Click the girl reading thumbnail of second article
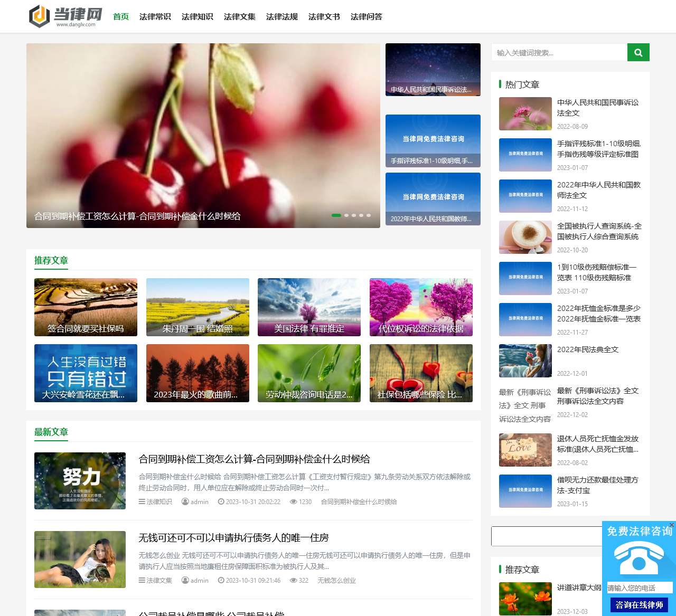 point(80,560)
